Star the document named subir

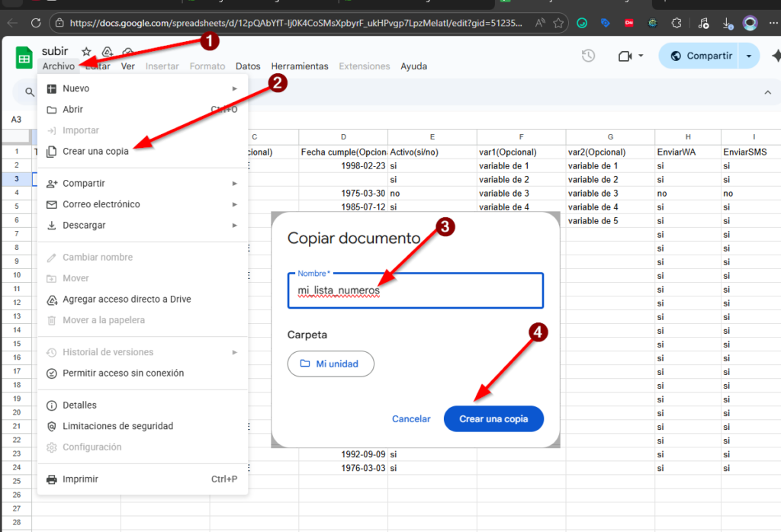[87, 52]
